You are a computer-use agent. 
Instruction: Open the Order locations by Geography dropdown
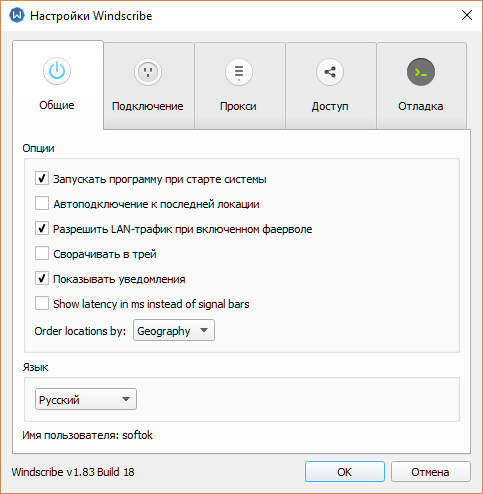pyautogui.click(x=174, y=330)
